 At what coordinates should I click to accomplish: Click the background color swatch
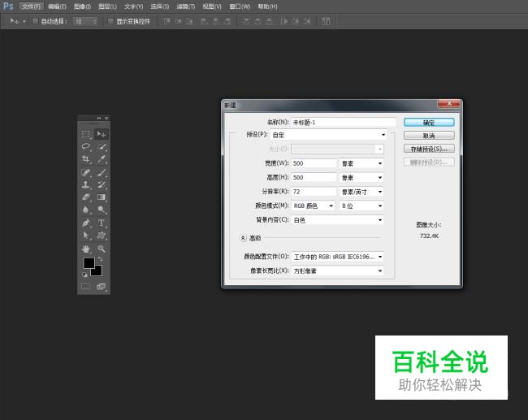(x=97, y=272)
